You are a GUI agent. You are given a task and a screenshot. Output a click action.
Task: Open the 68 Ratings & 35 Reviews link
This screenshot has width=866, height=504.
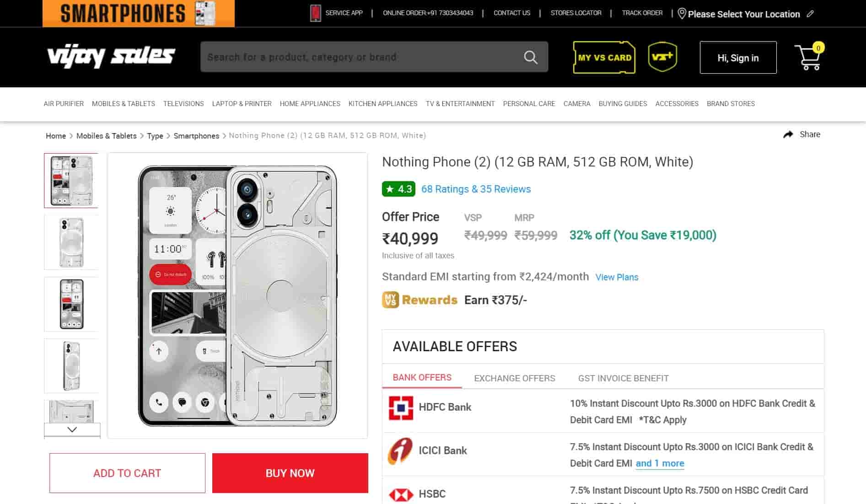476,189
